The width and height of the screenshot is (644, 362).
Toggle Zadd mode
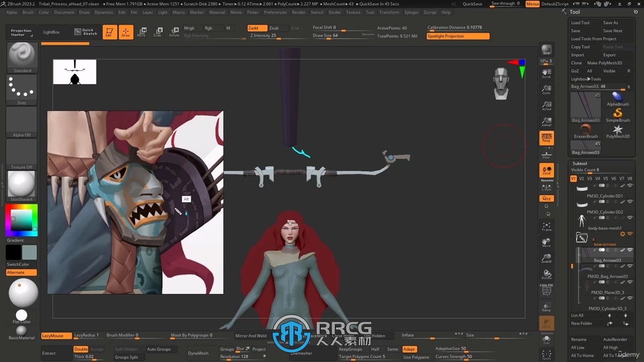click(257, 28)
